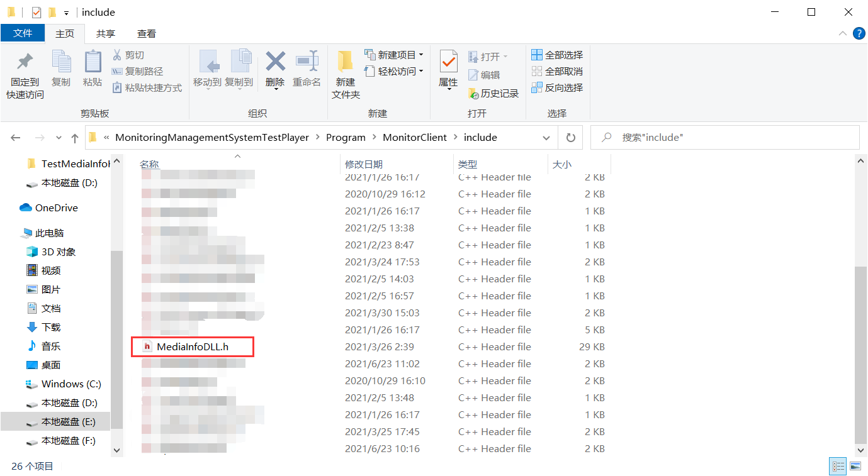Expand the address bar history dropdown
868x476 pixels.
[x=546, y=137]
